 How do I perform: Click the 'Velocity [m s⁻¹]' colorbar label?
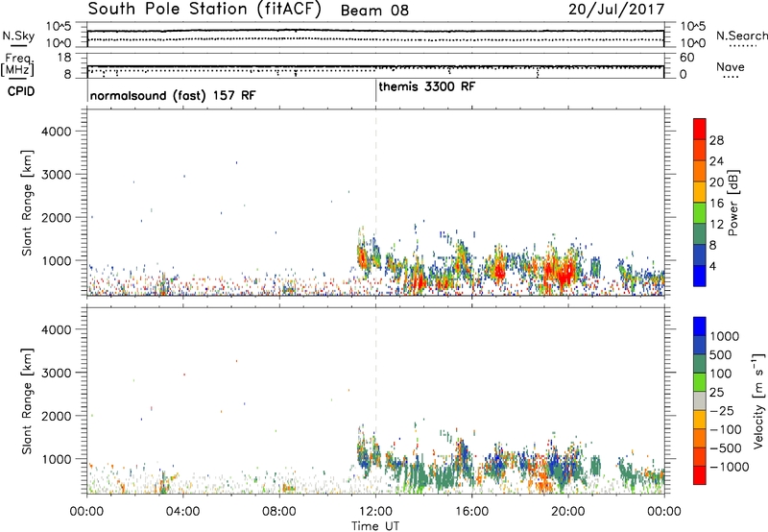758,400
